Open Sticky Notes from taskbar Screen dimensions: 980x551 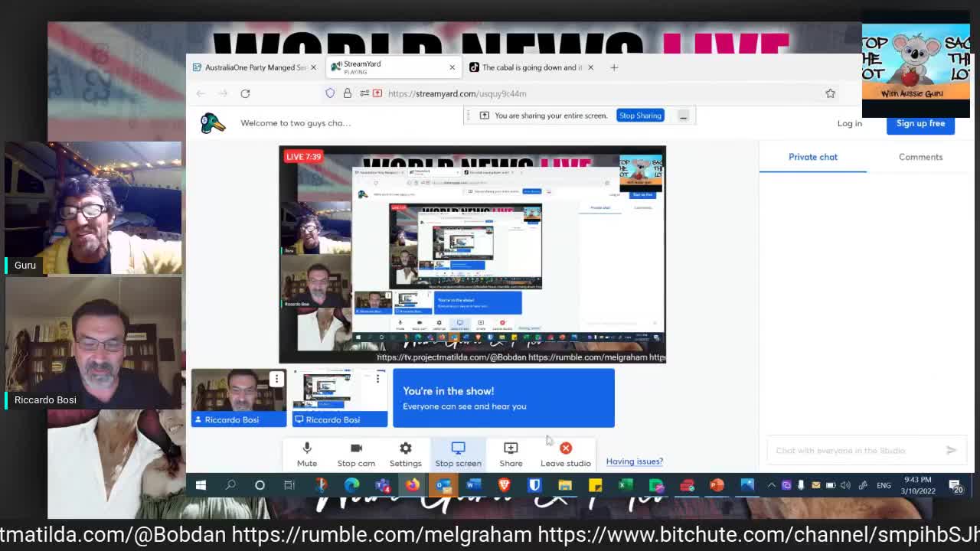pyautogui.click(x=595, y=485)
